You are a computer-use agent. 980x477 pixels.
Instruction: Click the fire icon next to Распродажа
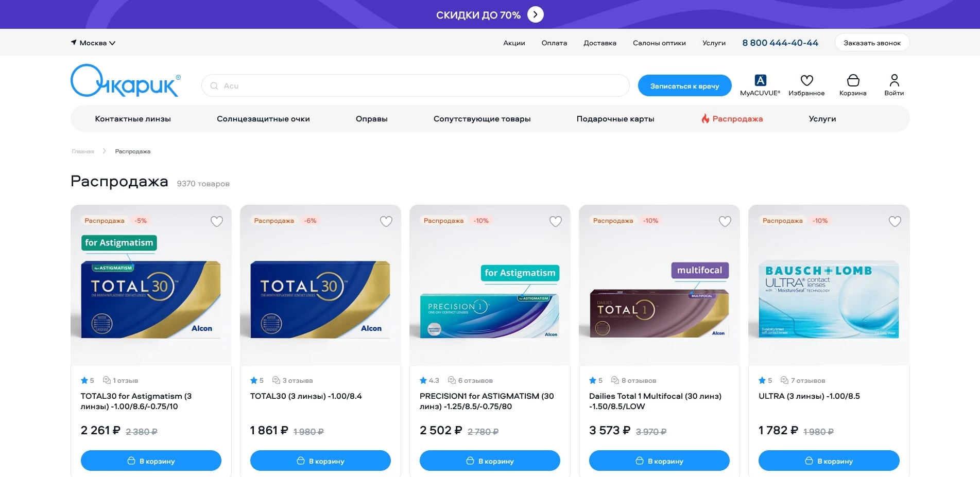(706, 119)
